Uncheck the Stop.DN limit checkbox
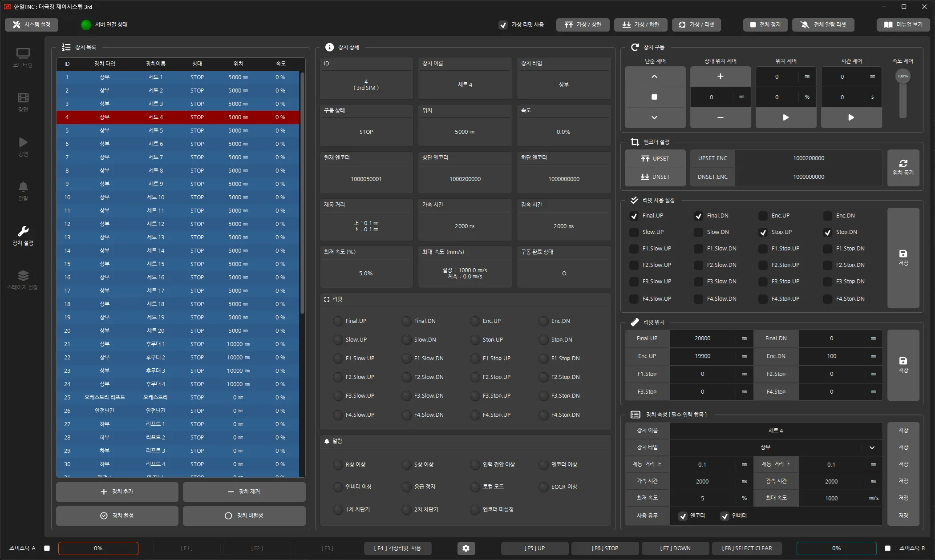The width and height of the screenshot is (935, 560). [827, 232]
